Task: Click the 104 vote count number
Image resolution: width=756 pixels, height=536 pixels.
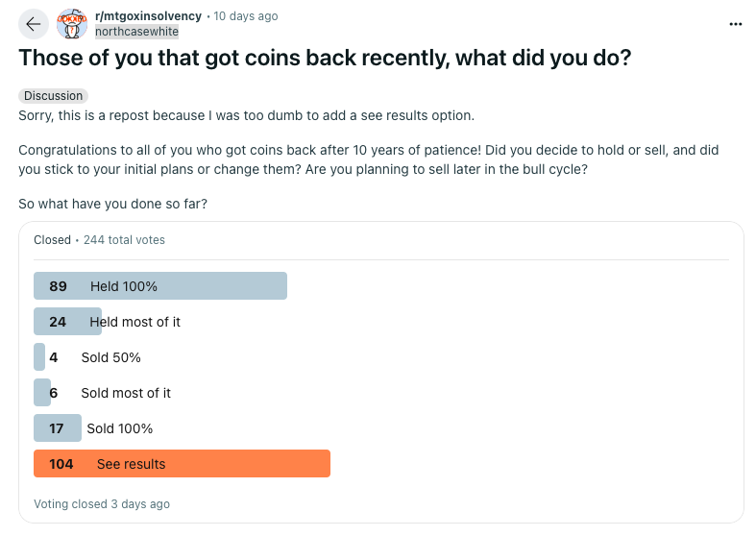Action: tap(61, 464)
